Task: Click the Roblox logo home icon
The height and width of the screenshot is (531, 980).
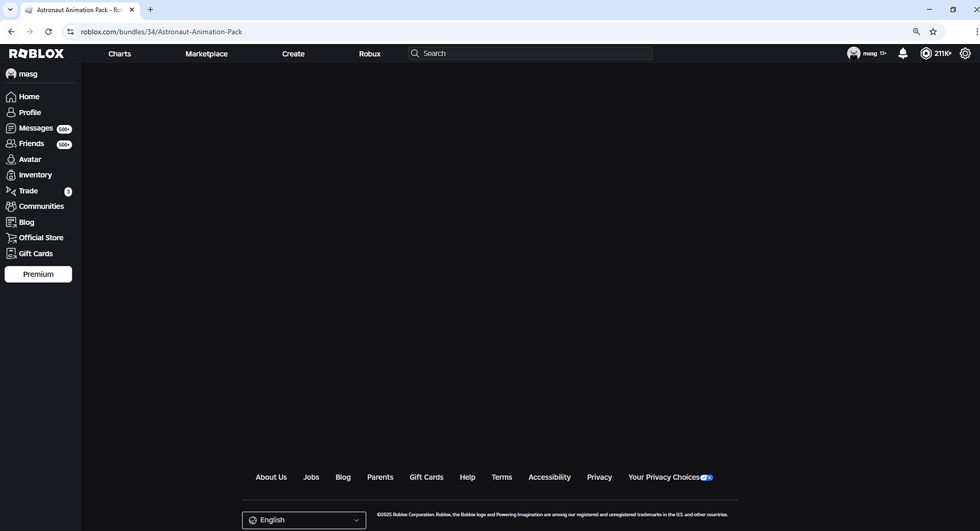Action: coord(34,53)
